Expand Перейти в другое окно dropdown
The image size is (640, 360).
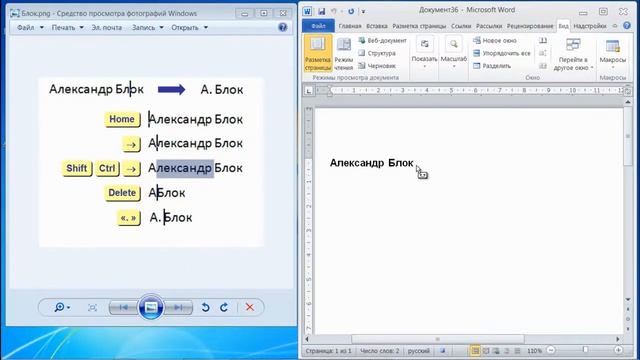573,53
